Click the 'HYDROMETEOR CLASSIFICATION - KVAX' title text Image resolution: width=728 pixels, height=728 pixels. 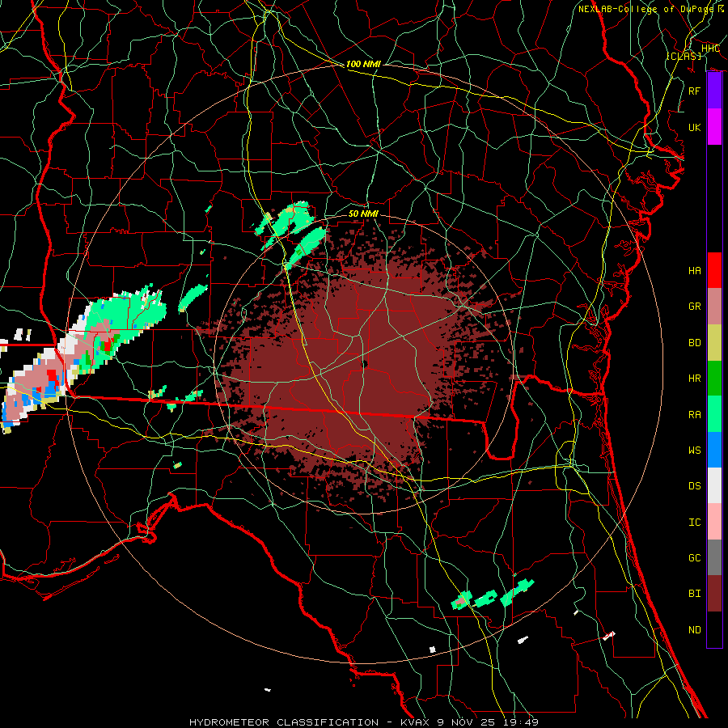click(x=310, y=722)
